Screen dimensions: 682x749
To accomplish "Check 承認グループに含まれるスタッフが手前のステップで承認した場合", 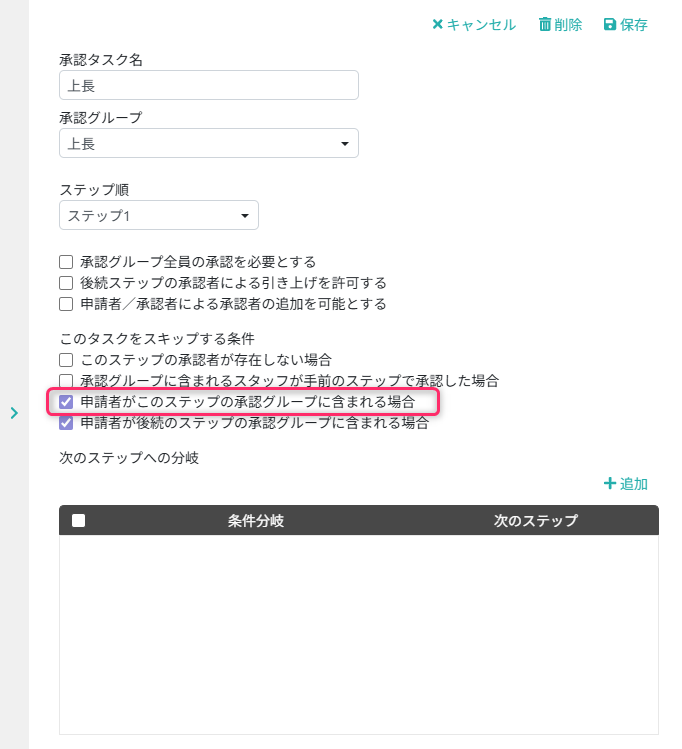I will point(66,381).
